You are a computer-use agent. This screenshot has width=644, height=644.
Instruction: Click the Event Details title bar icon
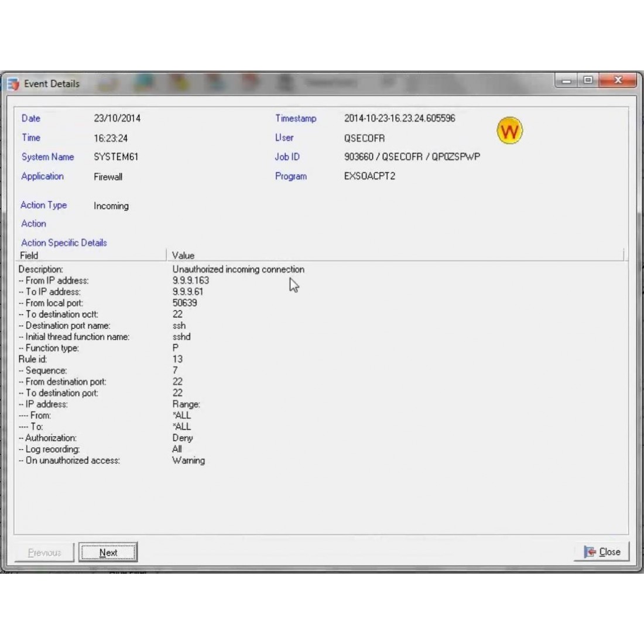[x=13, y=84]
